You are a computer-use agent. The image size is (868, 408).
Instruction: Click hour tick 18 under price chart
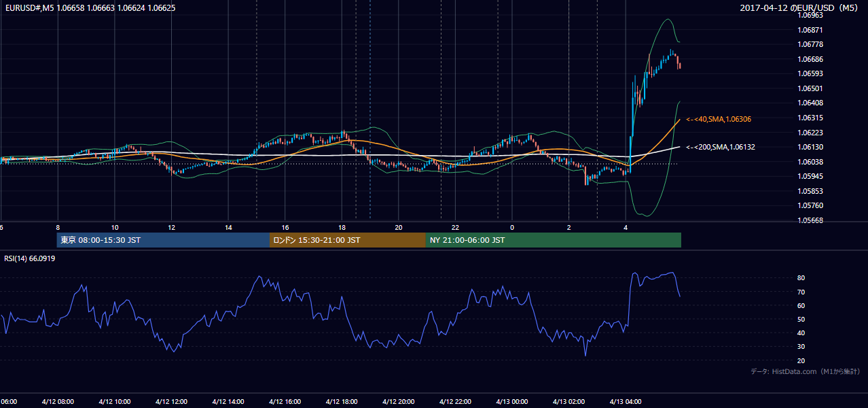(342, 227)
